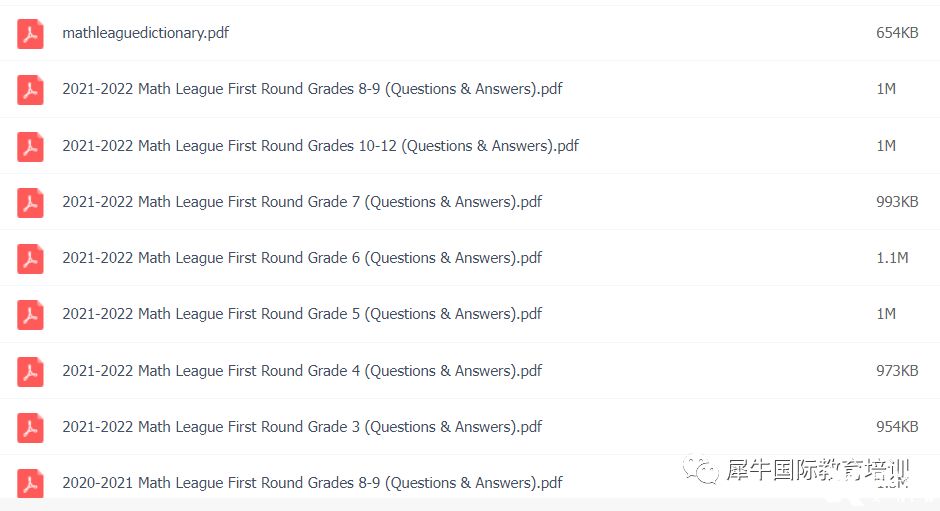Open the Grade 5 Questions & Answers pdf

point(302,314)
